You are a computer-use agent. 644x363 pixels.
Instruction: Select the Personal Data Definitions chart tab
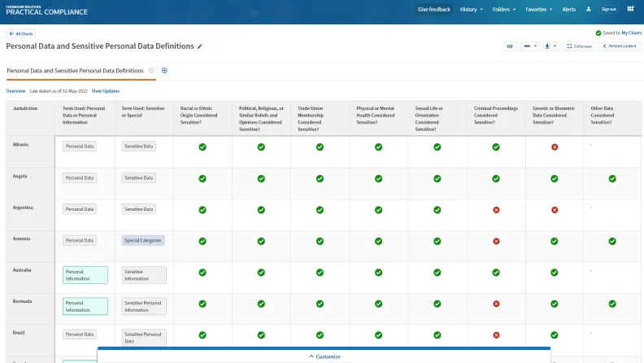pyautogui.click(x=75, y=71)
